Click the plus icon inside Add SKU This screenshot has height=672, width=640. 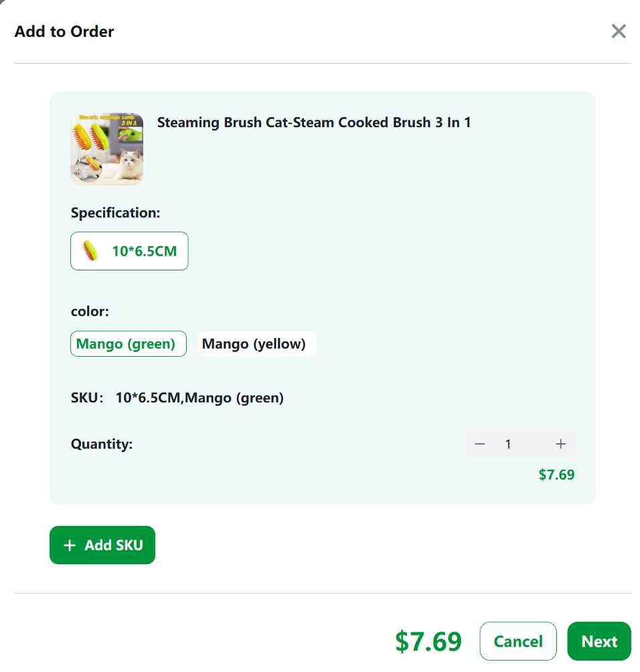pyautogui.click(x=70, y=545)
